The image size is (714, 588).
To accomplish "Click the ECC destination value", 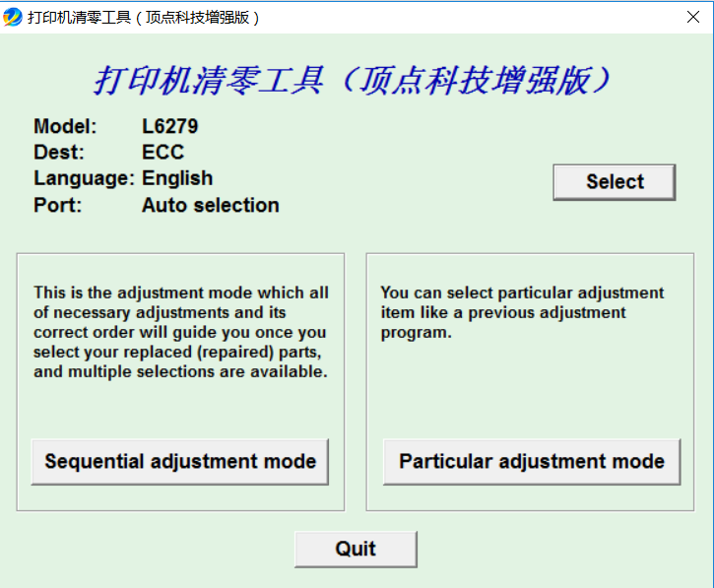I will (162, 153).
